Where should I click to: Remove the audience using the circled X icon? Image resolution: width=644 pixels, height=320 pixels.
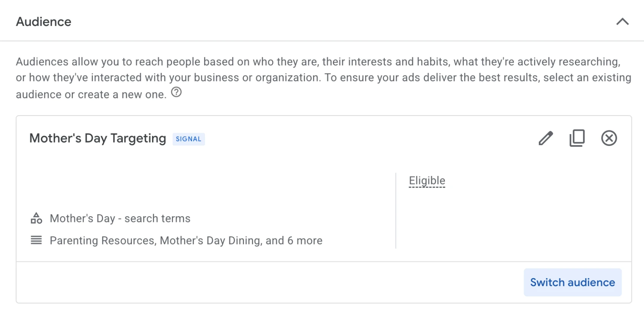click(x=609, y=138)
